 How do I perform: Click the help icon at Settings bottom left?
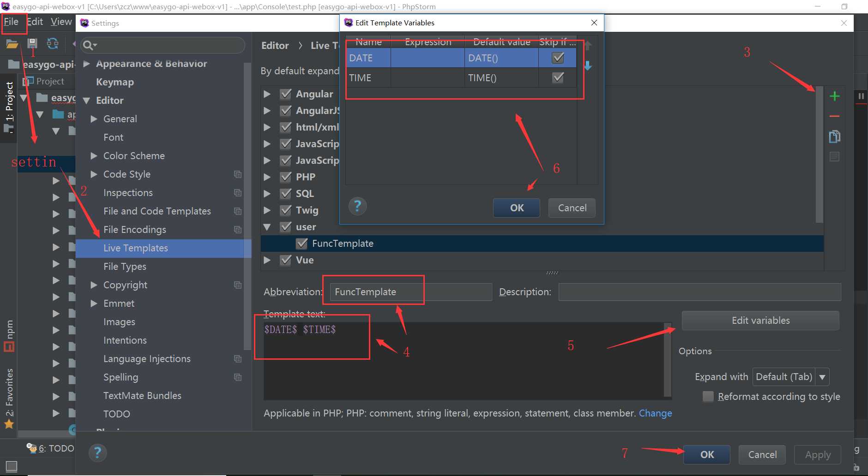(x=97, y=453)
